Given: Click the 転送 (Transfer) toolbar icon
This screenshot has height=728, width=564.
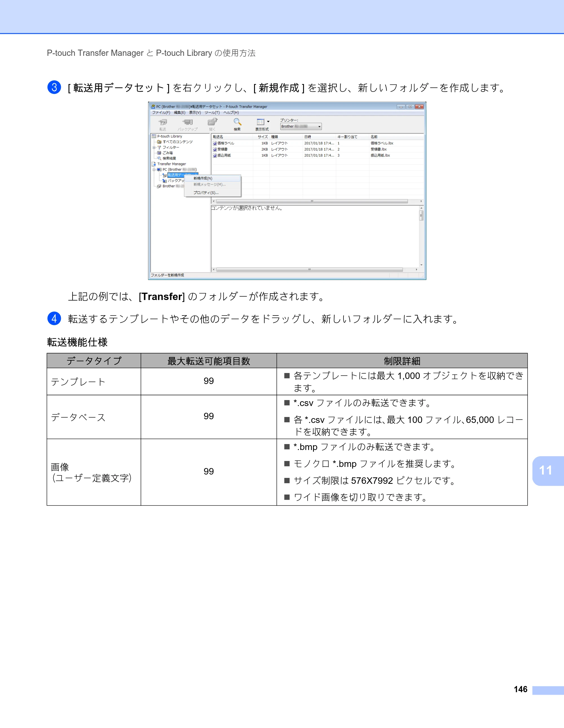Looking at the screenshot, I should pos(163,122).
